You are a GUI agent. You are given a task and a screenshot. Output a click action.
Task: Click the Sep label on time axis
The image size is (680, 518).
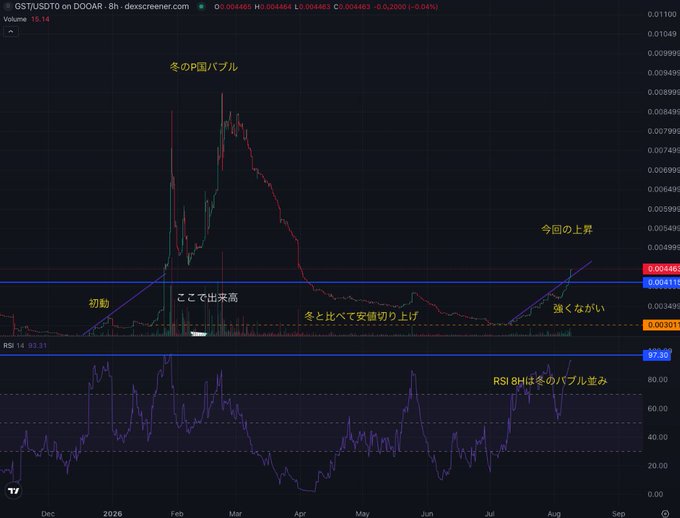[x=618, y=514]
